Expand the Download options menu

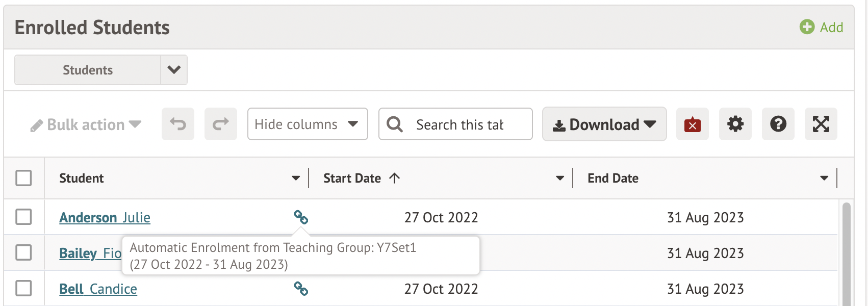(604, 124)
